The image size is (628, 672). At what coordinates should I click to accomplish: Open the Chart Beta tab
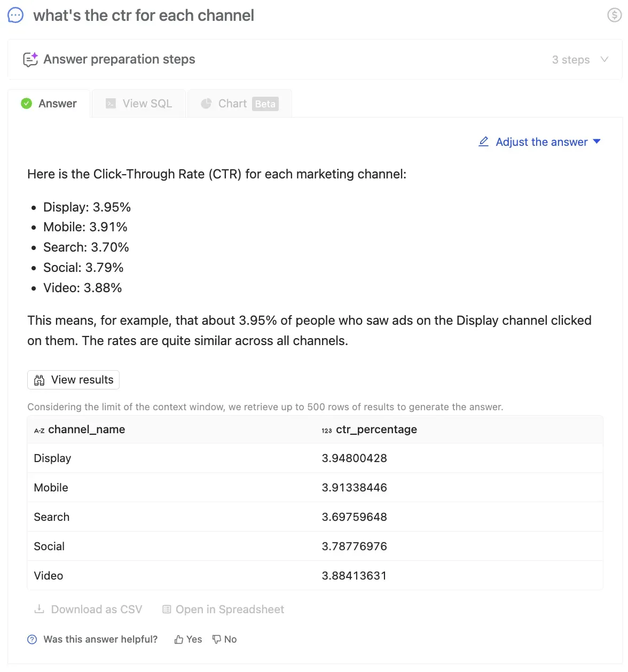(240, 104)
